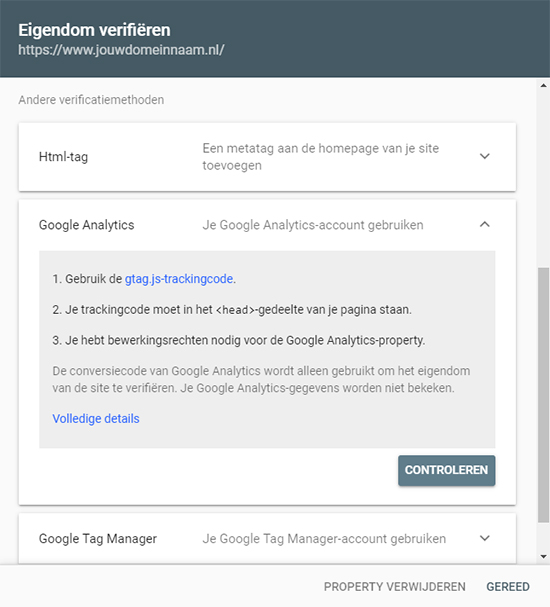Image resolution: width=550 pixels, height=607 pixels.
Task: Click PROPERTY VERWIJDEREN
Action: 394,586
